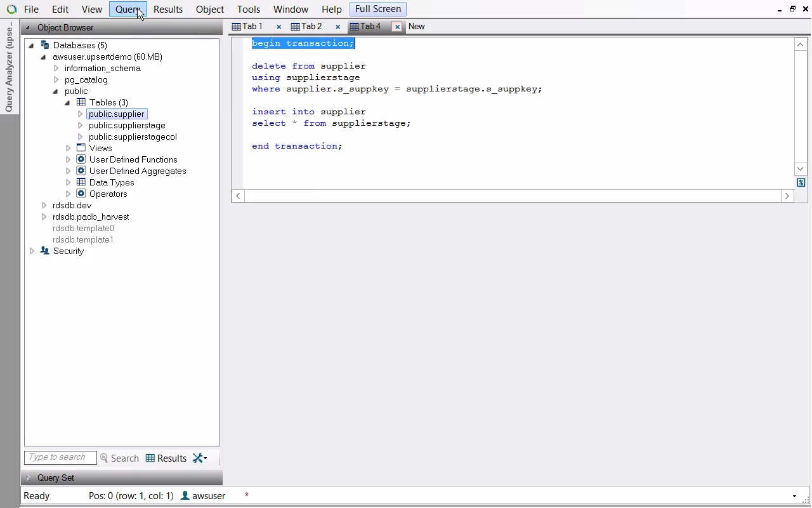Collapse the Tables (3) node

(x=67, y=102)
